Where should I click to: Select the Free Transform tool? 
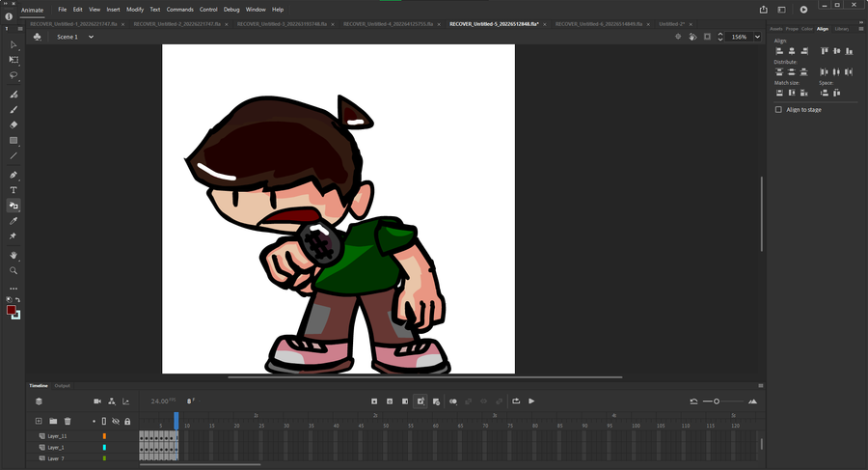14,59
